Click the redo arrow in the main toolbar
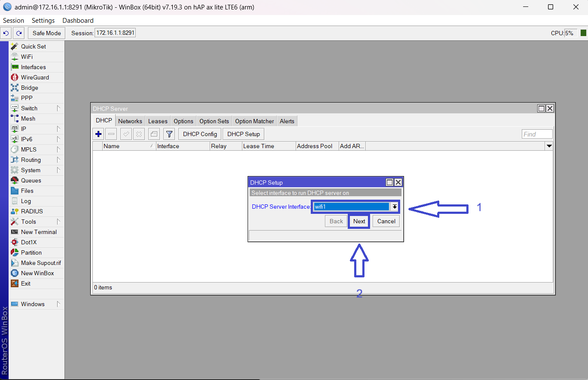Image resolution: width=588 pixels, height=380 pixels. pos(19,33)
